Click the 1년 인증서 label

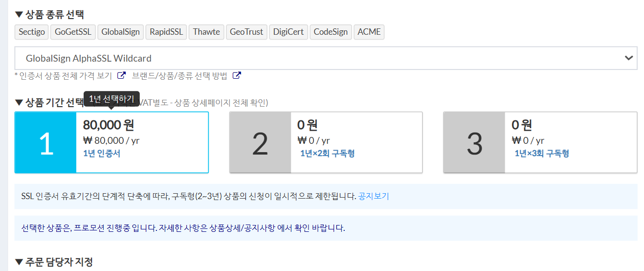pyautogui.click(x=102, y=154)
